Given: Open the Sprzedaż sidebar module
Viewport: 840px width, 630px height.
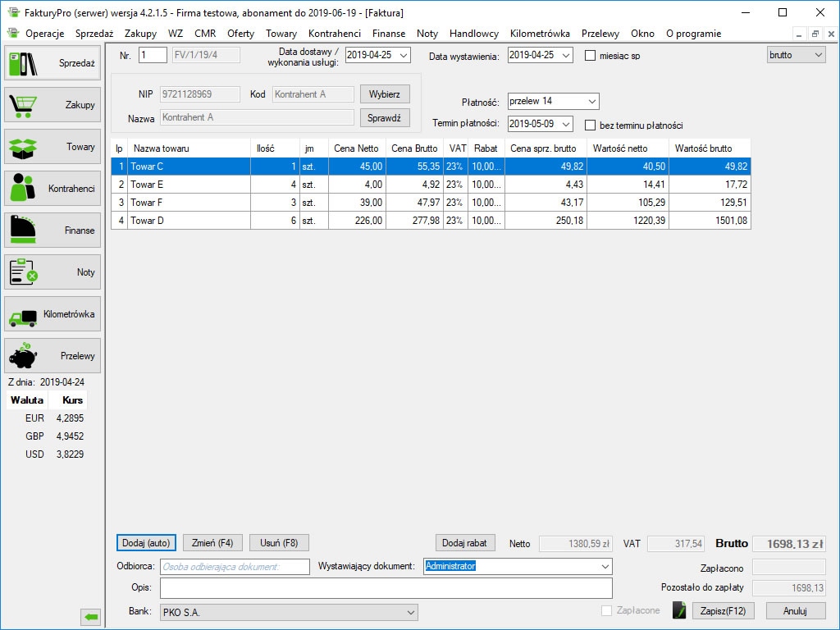Looking at the screenshot, I should click(x=52, y=63).
